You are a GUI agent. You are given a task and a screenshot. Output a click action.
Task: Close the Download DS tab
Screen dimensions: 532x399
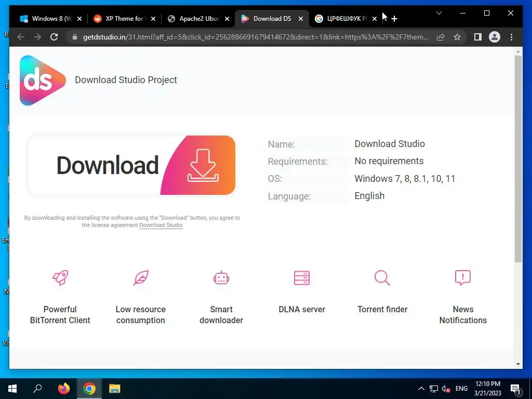tap(301, 19)
